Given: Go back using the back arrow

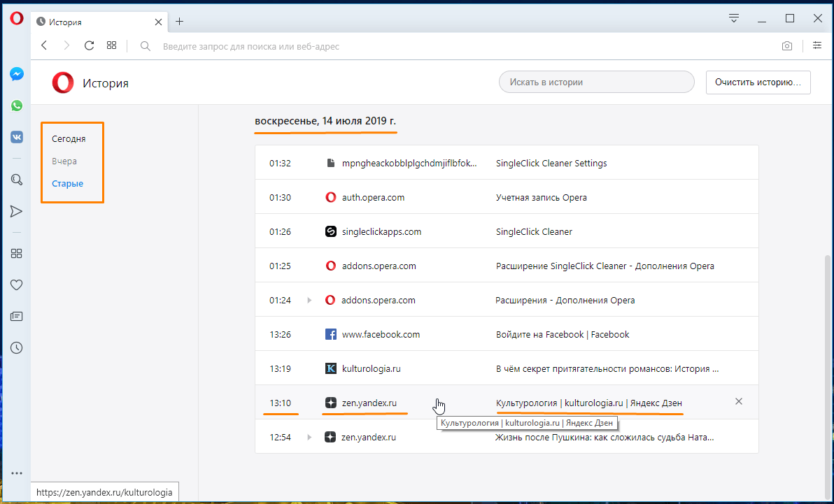Looking at the screenshot, I should [x=44, y=45].
